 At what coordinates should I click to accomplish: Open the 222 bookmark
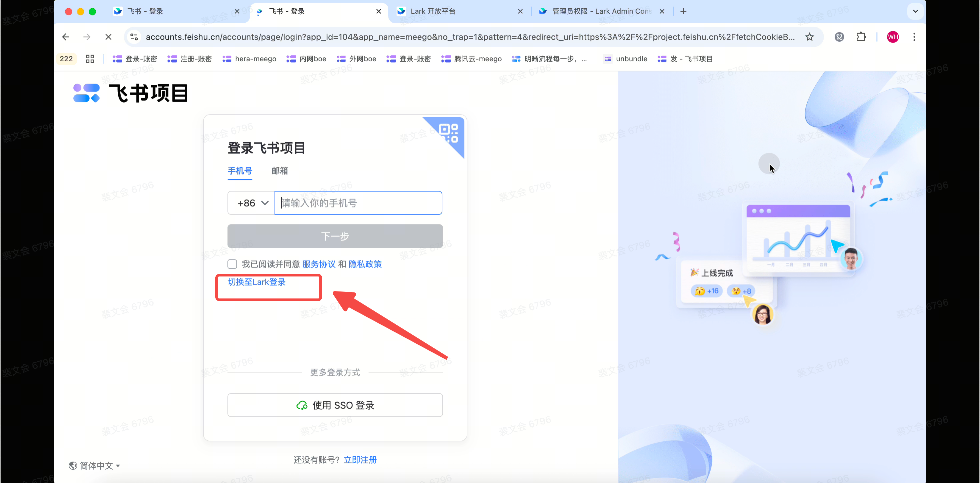66,59
